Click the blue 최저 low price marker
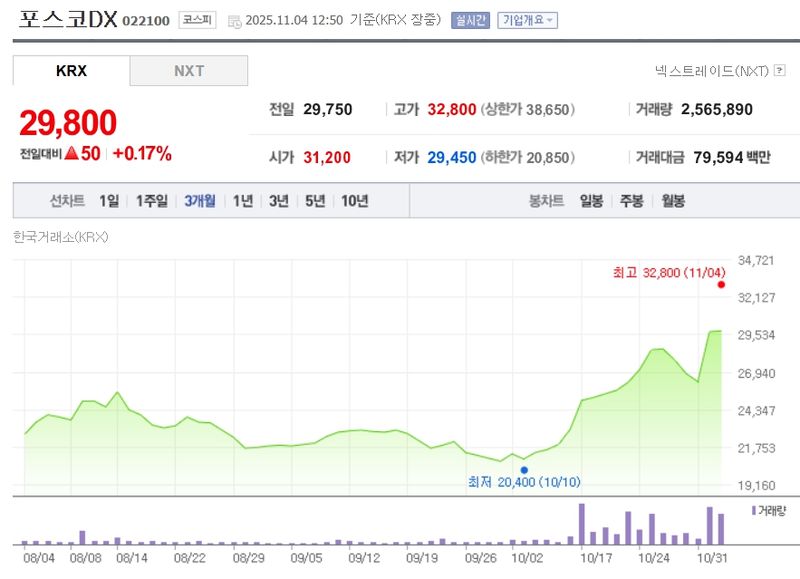This screenshot has height=579, width=800. pos(523,468)
